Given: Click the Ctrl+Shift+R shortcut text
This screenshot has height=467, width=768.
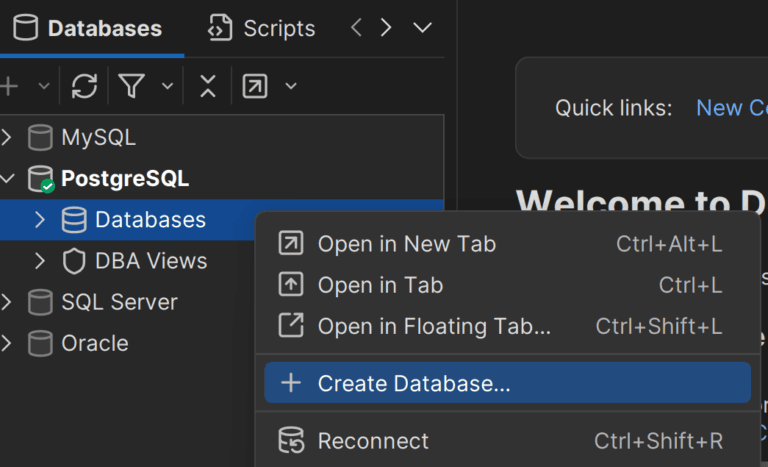Looking at the screenshot, I should click(658, 441).
